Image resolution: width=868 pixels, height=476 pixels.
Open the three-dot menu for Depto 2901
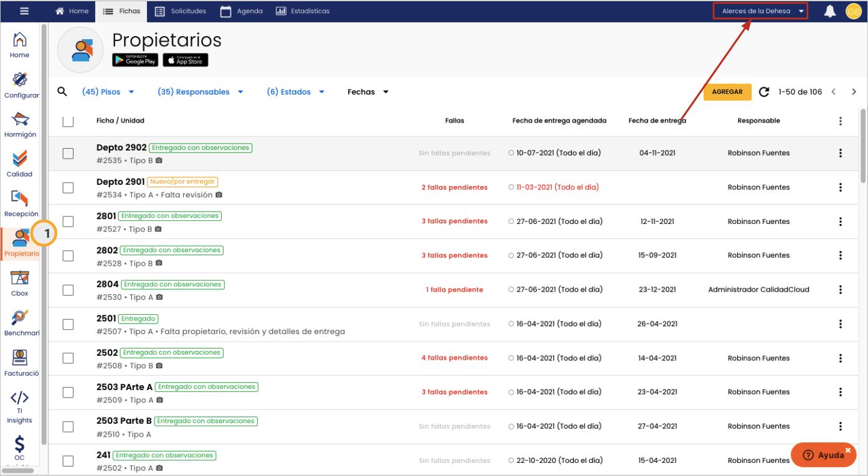click(x=841, y=187)
